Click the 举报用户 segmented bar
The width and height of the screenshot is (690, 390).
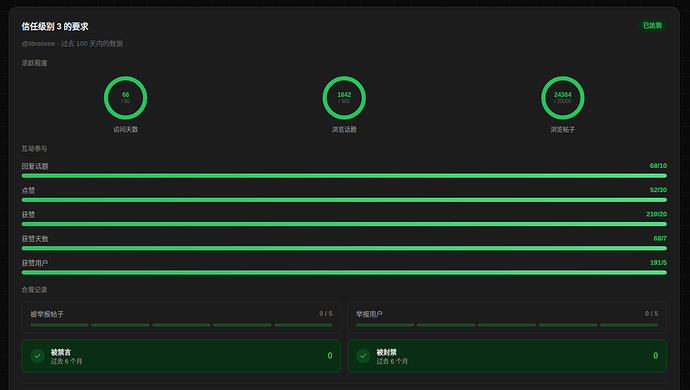click(507, 325)
